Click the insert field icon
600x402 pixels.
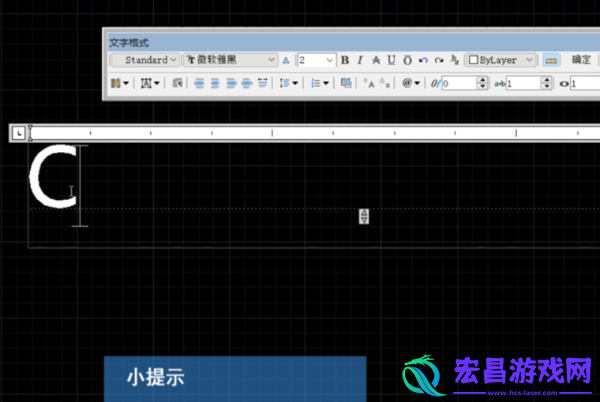tap(346, 83)
